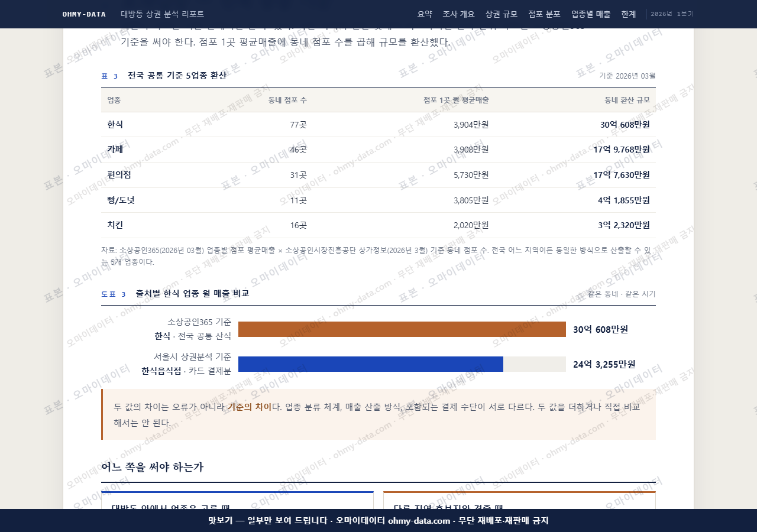
Task: Click the 업종 column header
Action: click(x=114, y=100)
